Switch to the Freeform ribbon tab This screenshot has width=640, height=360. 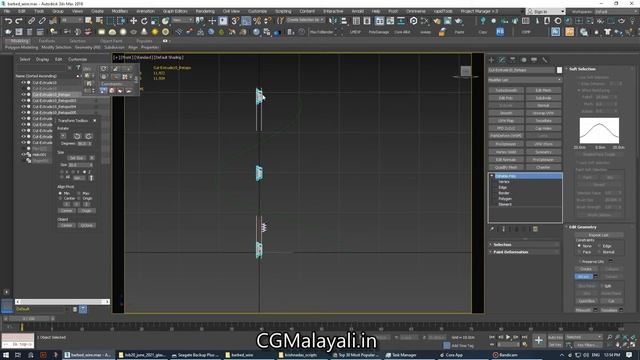pos(47,41)
